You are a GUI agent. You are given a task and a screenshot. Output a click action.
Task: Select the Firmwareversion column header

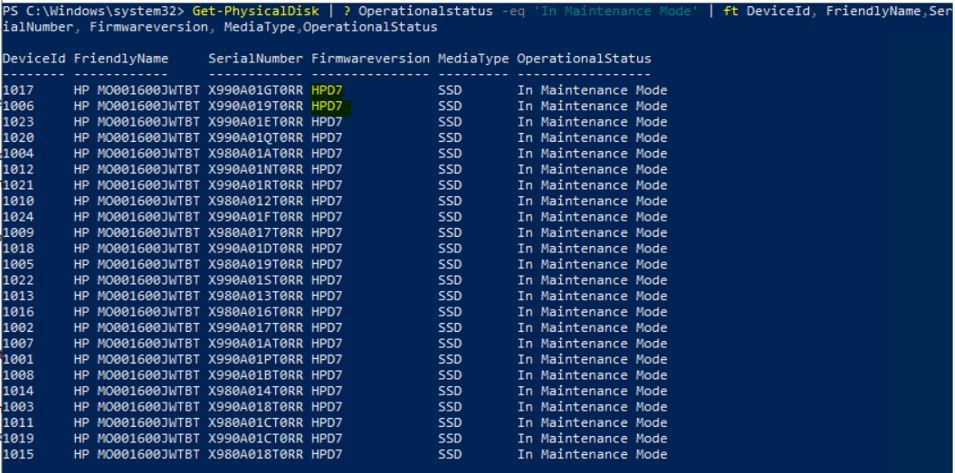click(370, 58)
